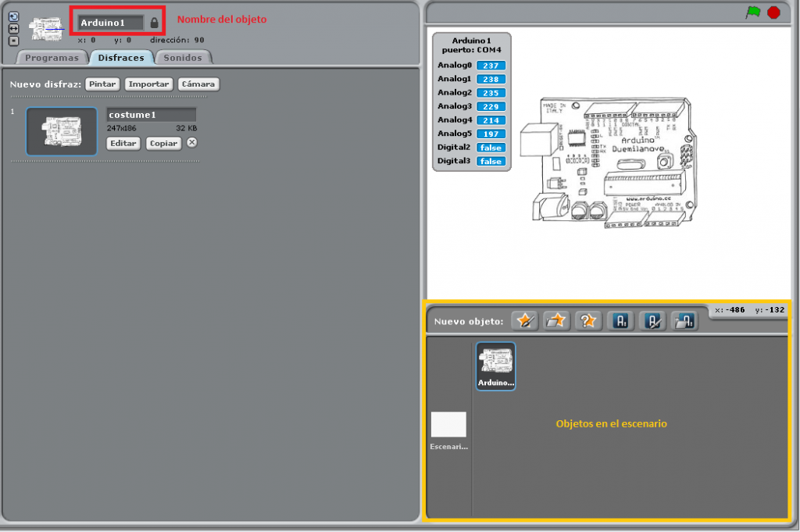800x532 pixels.
Task: Click the blue A-with-brush icon in Nuevo objeto
Action: (652, 320)
